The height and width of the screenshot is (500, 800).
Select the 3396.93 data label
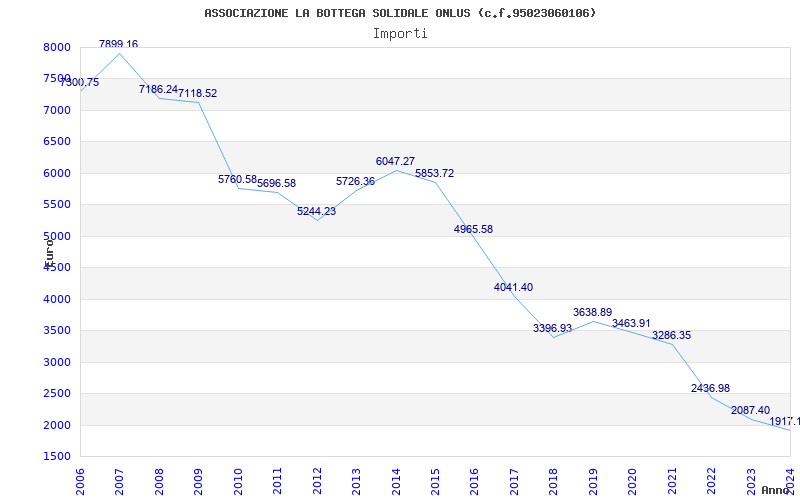pos(553,329)
